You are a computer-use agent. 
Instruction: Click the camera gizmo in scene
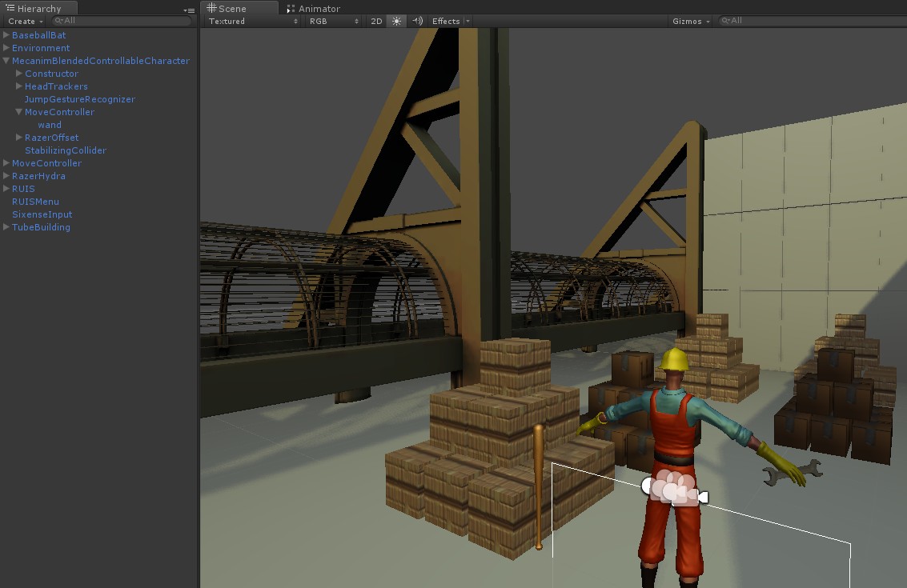coord(675,488)
